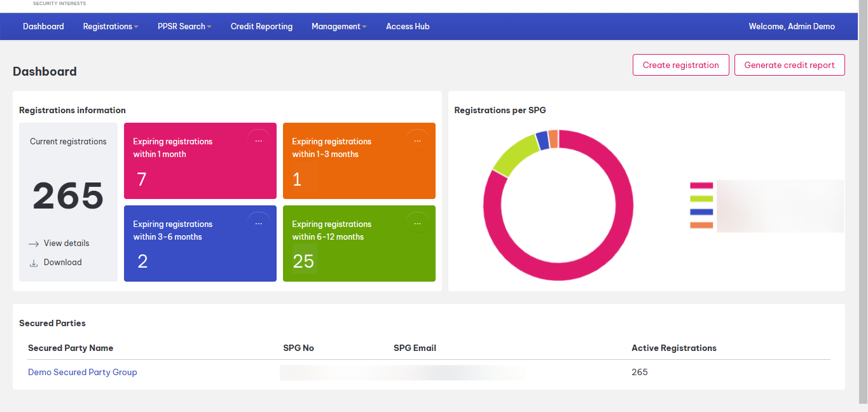
Task: Open Access Hub in the navigation bar
Action: coord(408,27)
